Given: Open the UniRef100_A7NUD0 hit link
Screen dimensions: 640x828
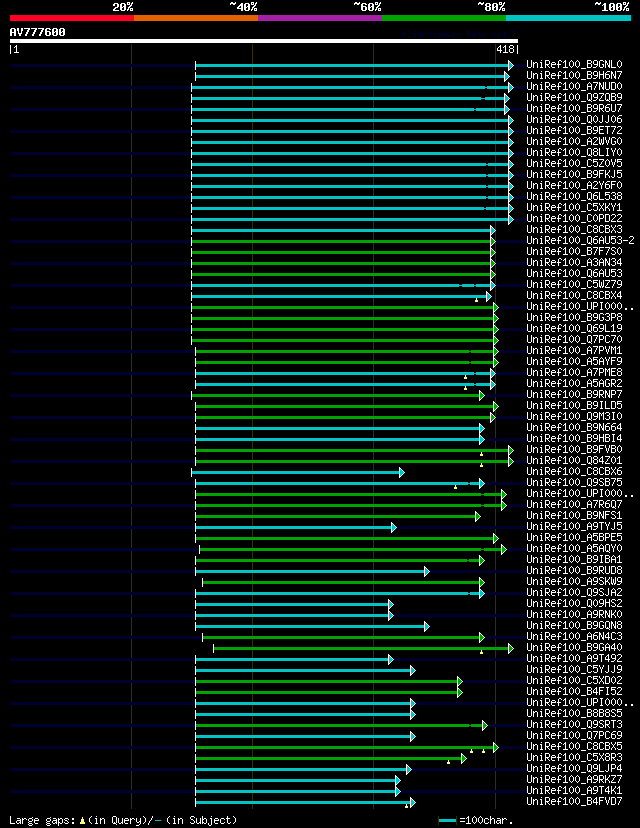Looking at the screenshot, I should point(574,87).
